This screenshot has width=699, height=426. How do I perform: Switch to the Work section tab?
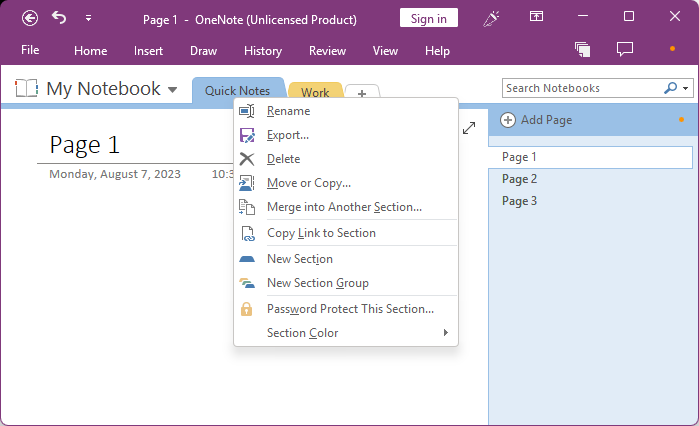pos(315,92)
